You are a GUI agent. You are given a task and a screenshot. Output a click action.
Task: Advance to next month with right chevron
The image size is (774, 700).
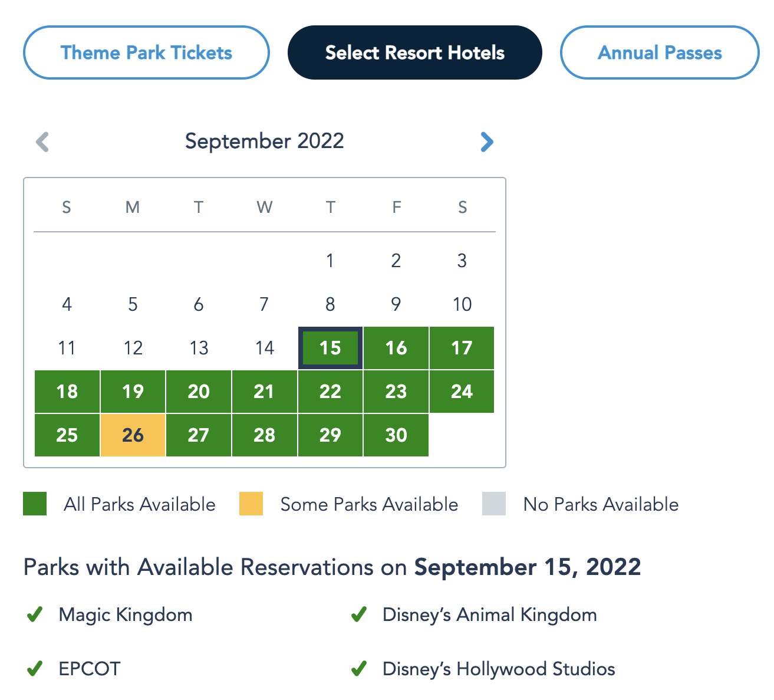coord(486,142)
